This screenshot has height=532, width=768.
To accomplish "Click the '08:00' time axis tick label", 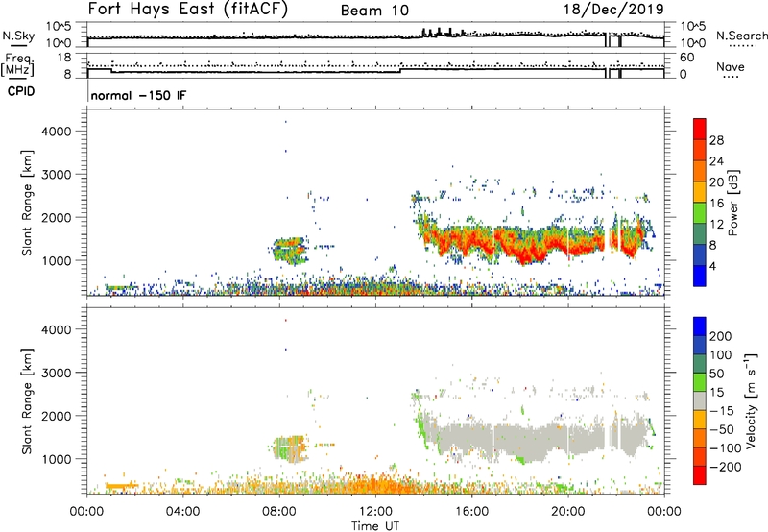I will (279, 512).
